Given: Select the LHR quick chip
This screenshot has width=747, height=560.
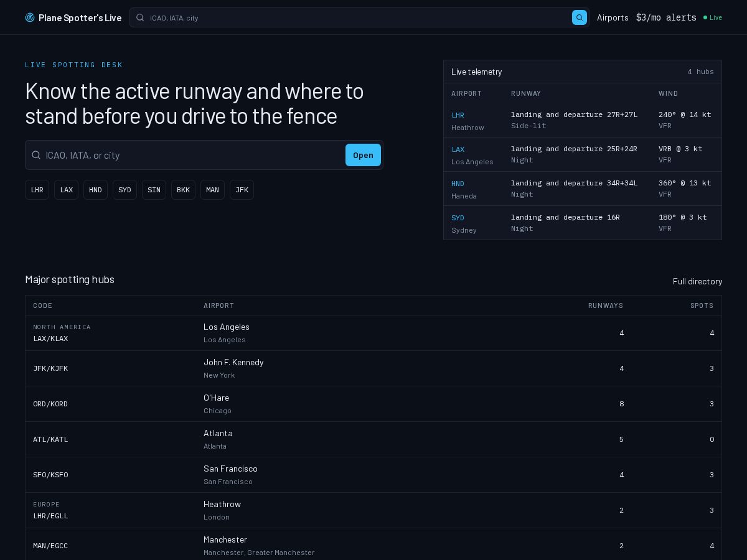Looking at the screenshot, I should point(37,190).
